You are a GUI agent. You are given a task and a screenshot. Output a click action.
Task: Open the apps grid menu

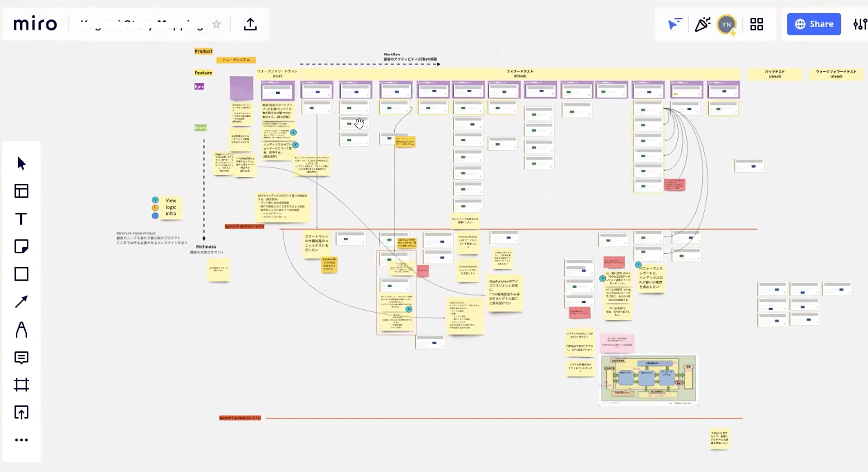[x=757, y=24]
